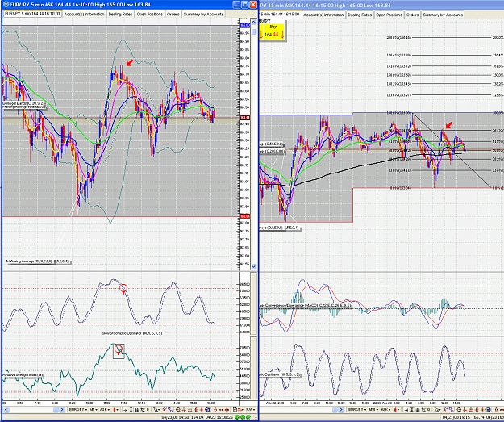Click the Bollinger Bands (C, 20, 0, 2) label
The height and width of the screenshot is (422, 504).
(23, 103)
